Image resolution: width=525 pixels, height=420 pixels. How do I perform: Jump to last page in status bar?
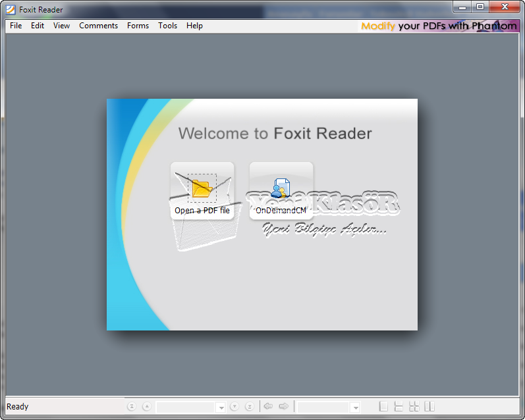pyautogui.click(x=250, y=407)
